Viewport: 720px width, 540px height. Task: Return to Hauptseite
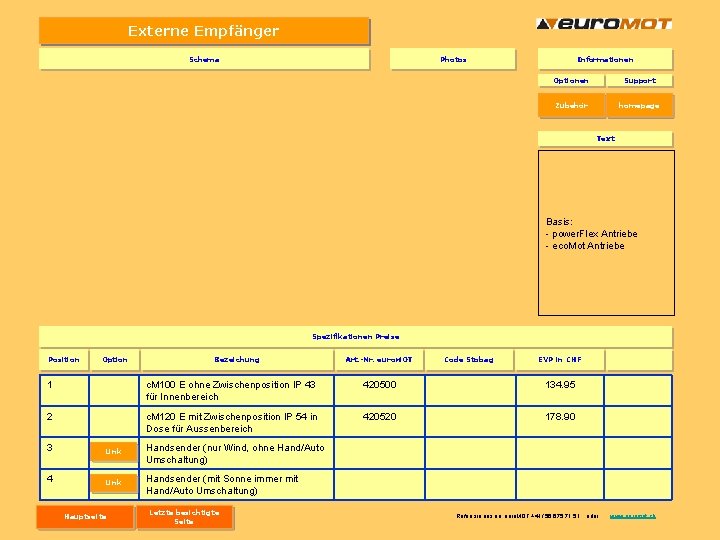click(85, 517)
